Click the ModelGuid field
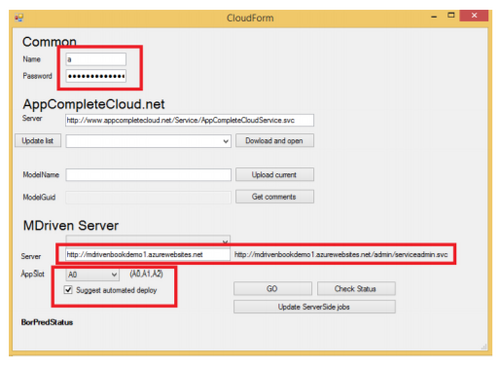This screenshot has width=501, height=366. [148, 197]
